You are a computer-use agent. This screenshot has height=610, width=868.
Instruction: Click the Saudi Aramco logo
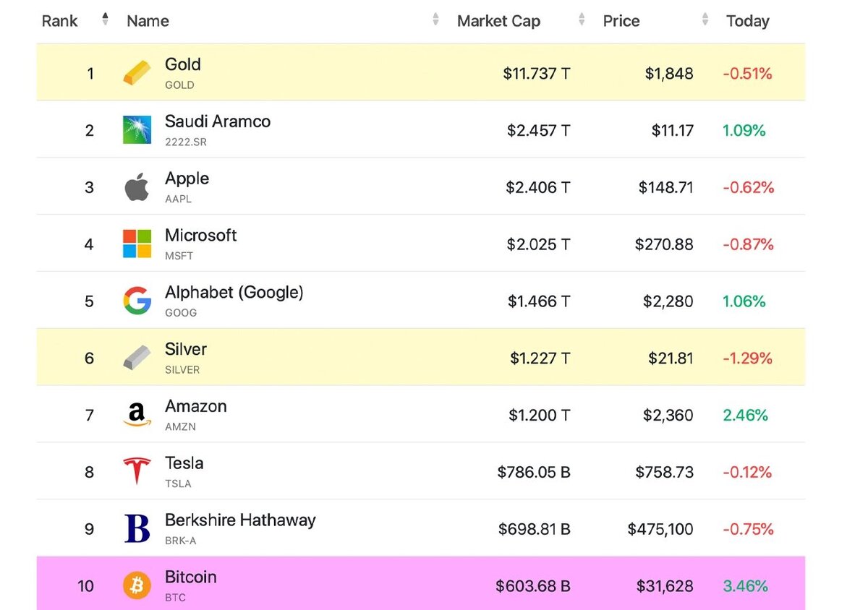click(137, 130)
